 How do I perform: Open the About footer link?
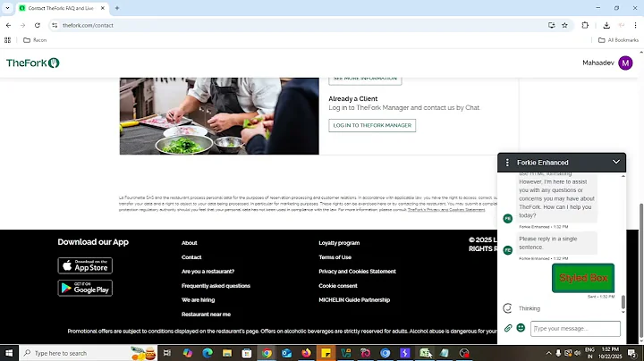190,243
